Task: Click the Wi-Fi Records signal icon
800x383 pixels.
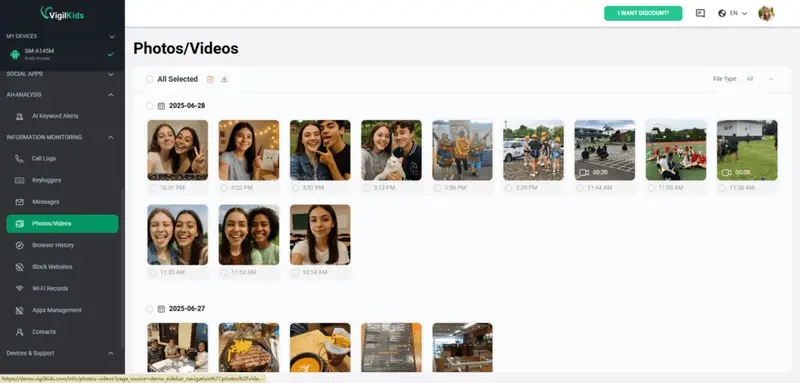Action: pyautogui.click(x=19, y=289)
